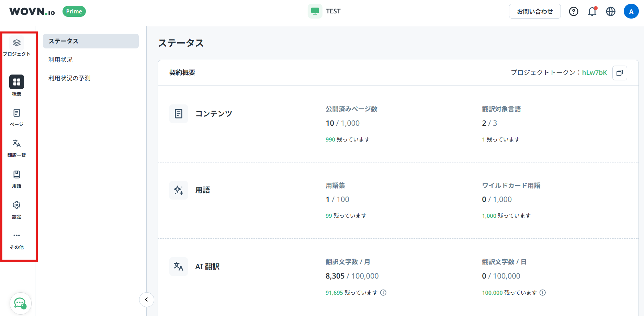The image size is (644, 316).
Task: Open the 利用状況の予測 menu item
Action: pyautogui.click(x=69, y=78)
